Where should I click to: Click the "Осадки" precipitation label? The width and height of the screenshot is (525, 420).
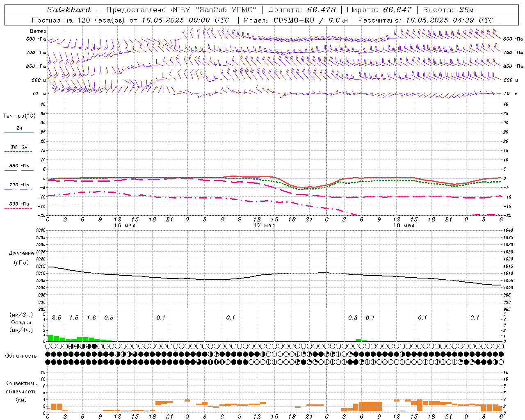pos(21,322)
